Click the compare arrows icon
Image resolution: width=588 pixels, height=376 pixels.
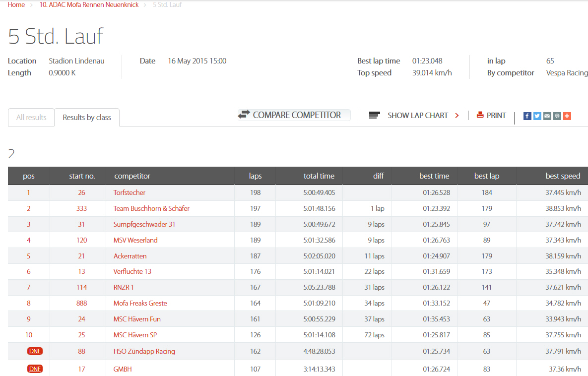(244, 115)
